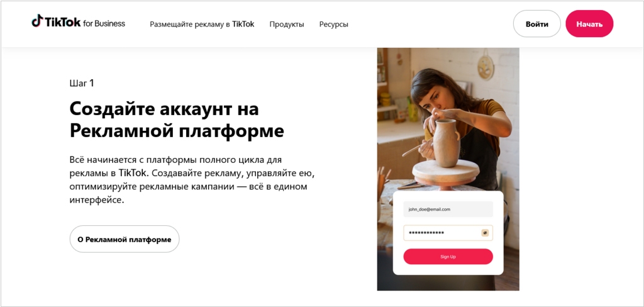Click the "Войти" login button
Viewport: 644px width, 307px height.
tap(537, 24)
